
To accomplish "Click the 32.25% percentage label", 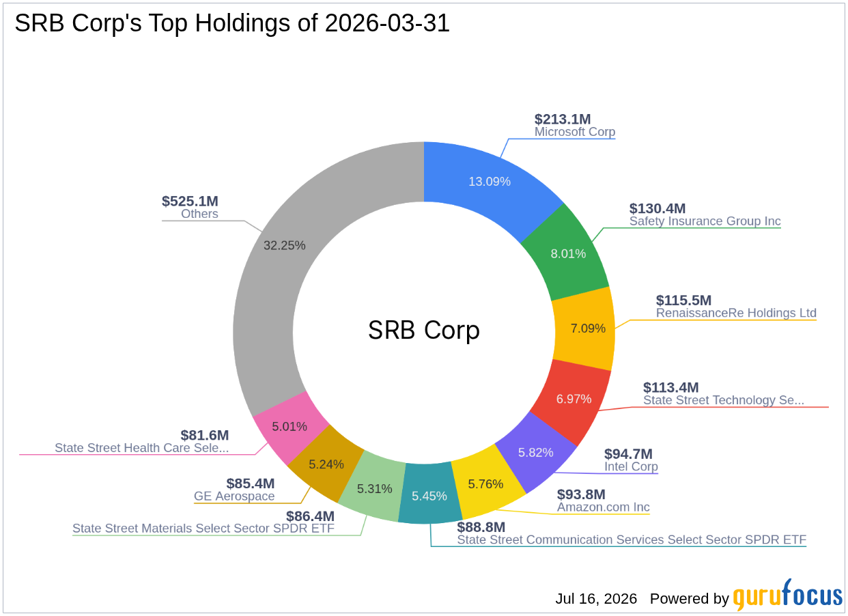I will pyautogui.click(x=285, y=245).
